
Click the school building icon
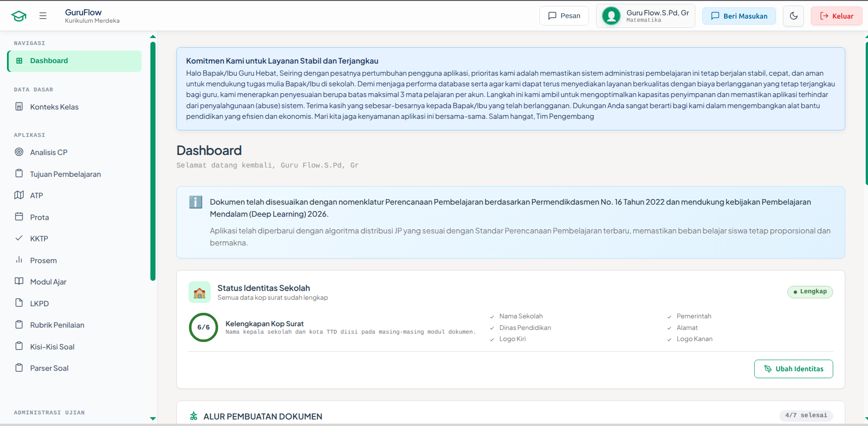tap(200, 292)
